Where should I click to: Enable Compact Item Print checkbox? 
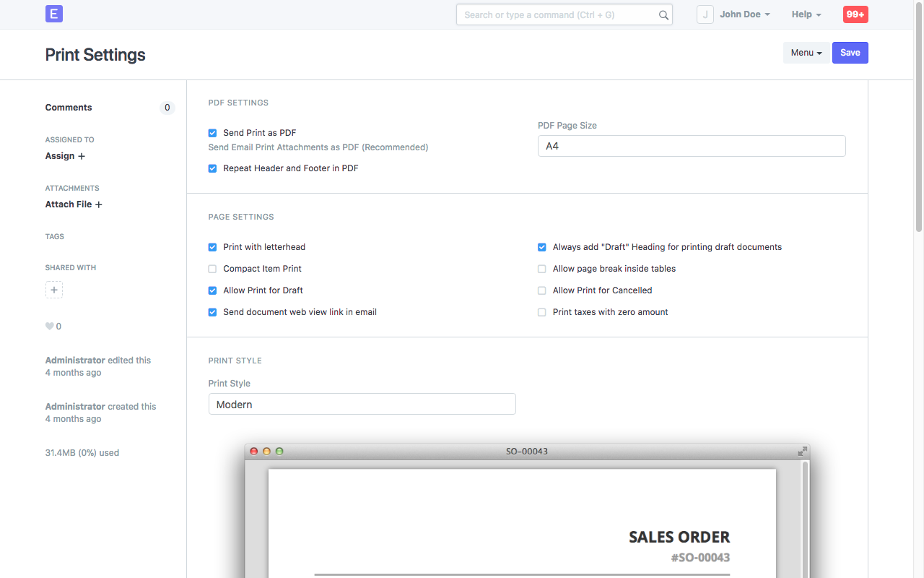[x=213, y=269]
